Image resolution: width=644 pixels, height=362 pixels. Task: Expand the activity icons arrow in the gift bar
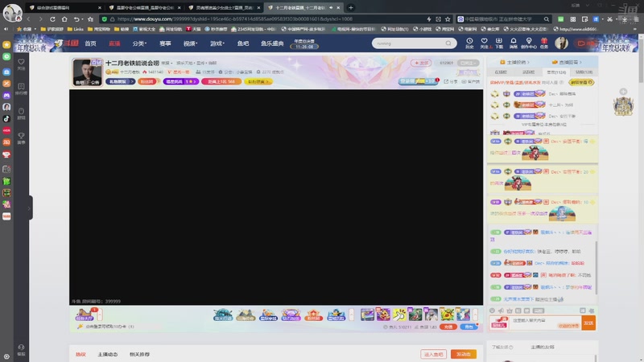[351, 315]
